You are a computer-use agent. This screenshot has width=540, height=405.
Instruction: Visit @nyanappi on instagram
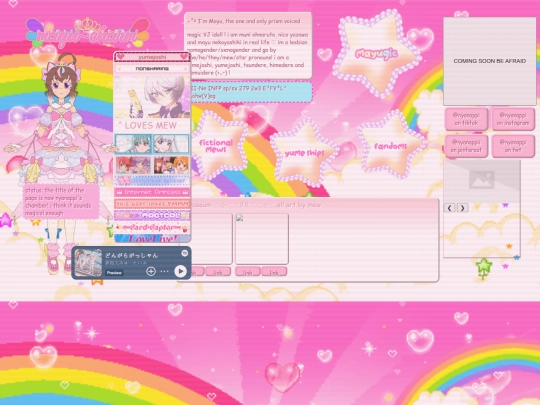pyautogui.click(x=513, y=119)
